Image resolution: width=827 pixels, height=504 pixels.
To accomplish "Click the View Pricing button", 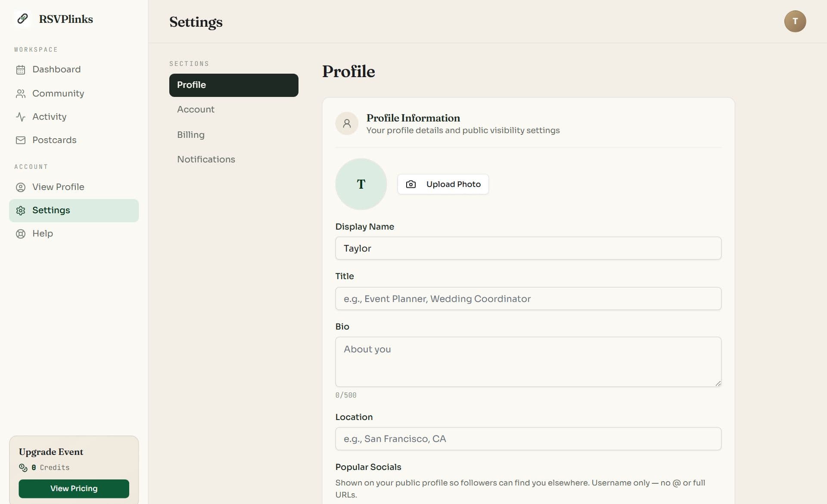I will click(74, 488).
